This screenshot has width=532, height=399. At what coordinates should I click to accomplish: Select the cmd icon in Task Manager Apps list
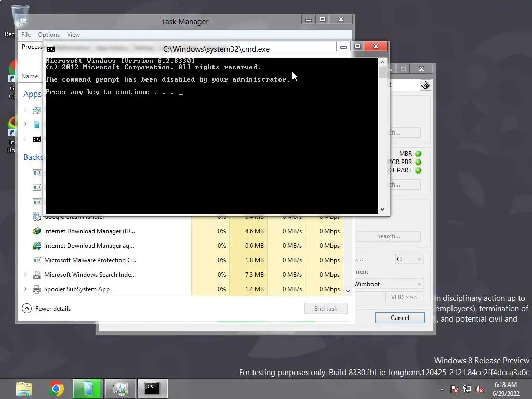point(37,139)
